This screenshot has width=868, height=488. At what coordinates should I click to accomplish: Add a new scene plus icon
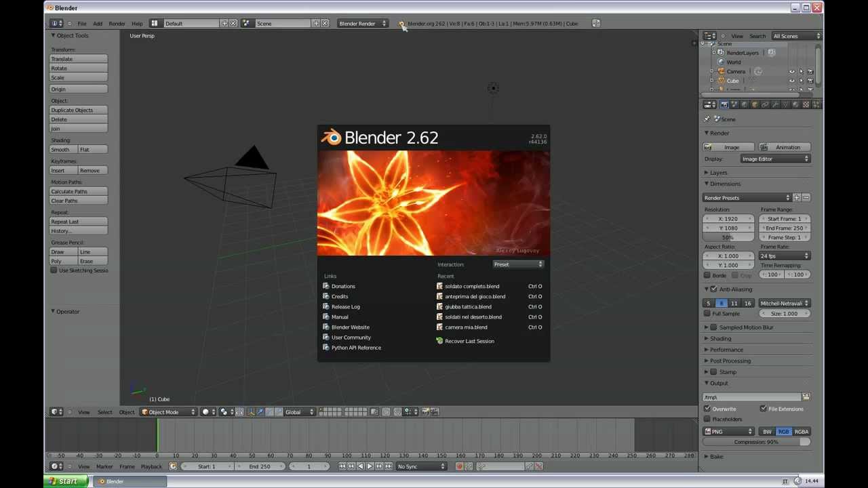click(x=315, y=23)
